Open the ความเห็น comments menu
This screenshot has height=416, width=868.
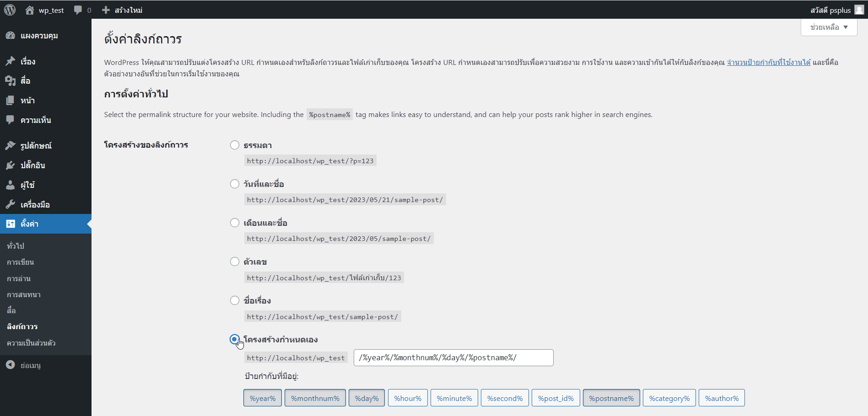46,120
